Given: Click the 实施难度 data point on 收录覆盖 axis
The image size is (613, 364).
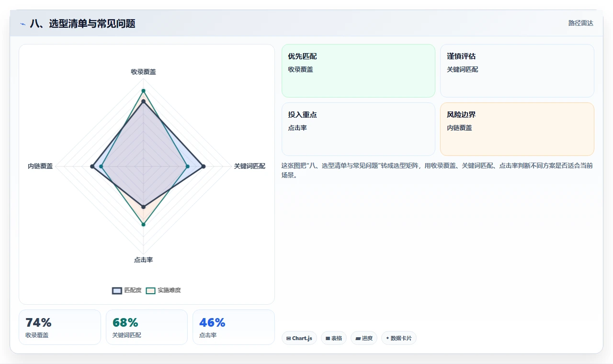Looking at the screenshot, I should tap(143, 90).
